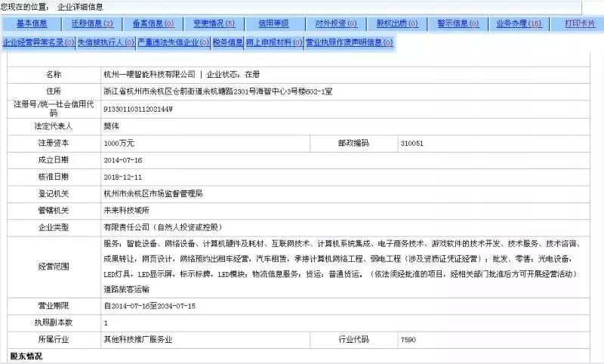Click industry code value 7590
The image size is (604, 364).
[x=408, y=340]
